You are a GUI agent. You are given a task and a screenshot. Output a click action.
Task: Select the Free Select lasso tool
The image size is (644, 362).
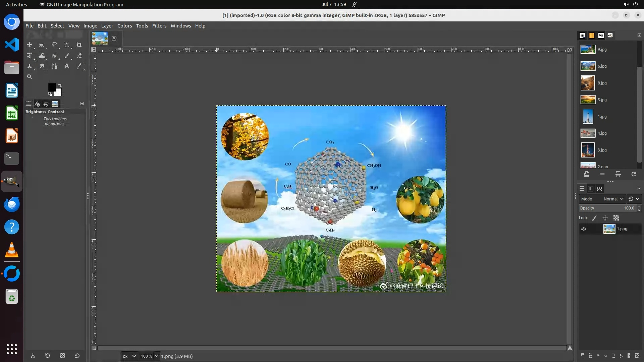coord(54,45)
